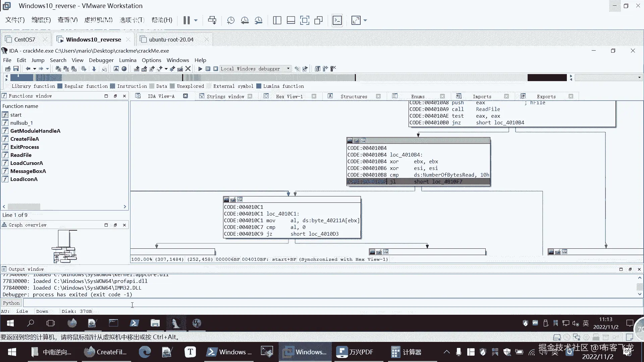Click the pause process toolbar icon
Image resolution: width=644 pixels, height=362 pixels.
(208, 69)
